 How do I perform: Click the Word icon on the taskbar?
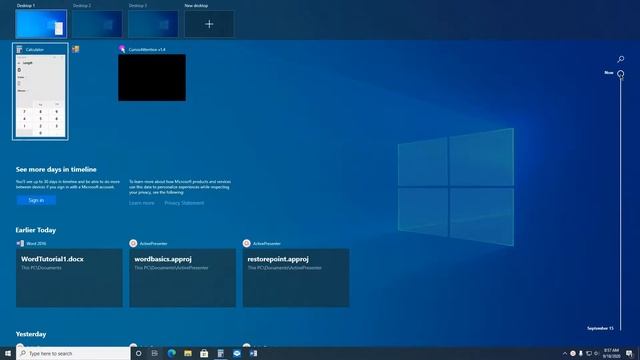(x=253, y=353)
